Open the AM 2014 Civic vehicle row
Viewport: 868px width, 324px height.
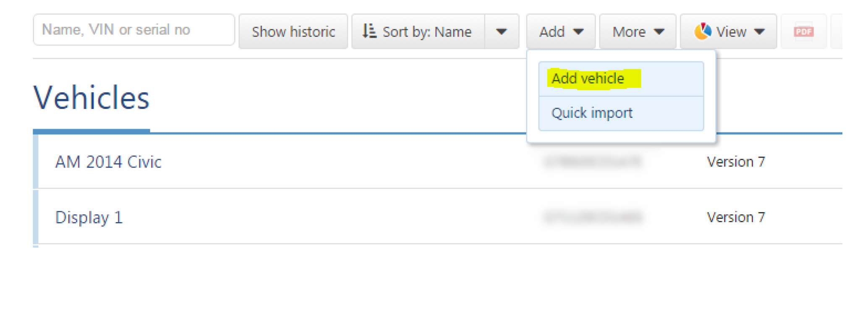[438, 162]
